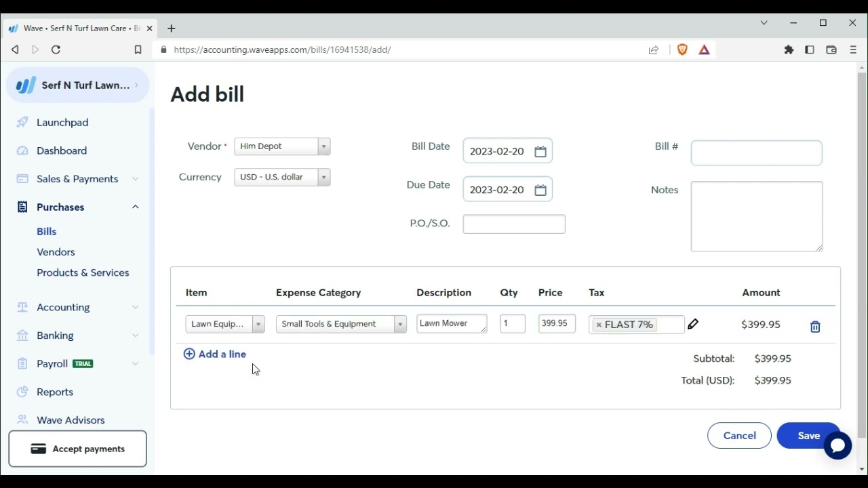Open the Bill Date calendar icon
The image size is (868, 488).
(x=540, y=152)
